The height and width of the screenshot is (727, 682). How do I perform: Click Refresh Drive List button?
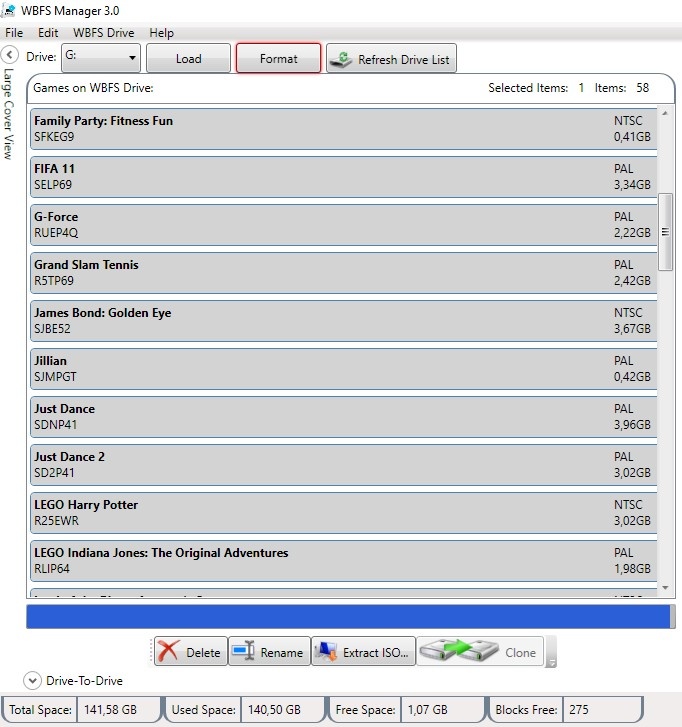(x=391, y=58)
